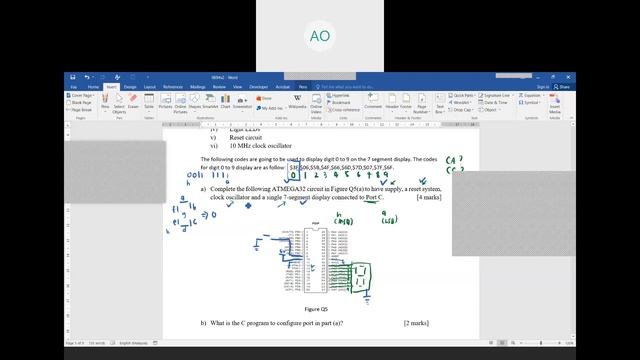Open the Symbol menu
This screenshot has width=640, height=360.
tap(529, 102)
